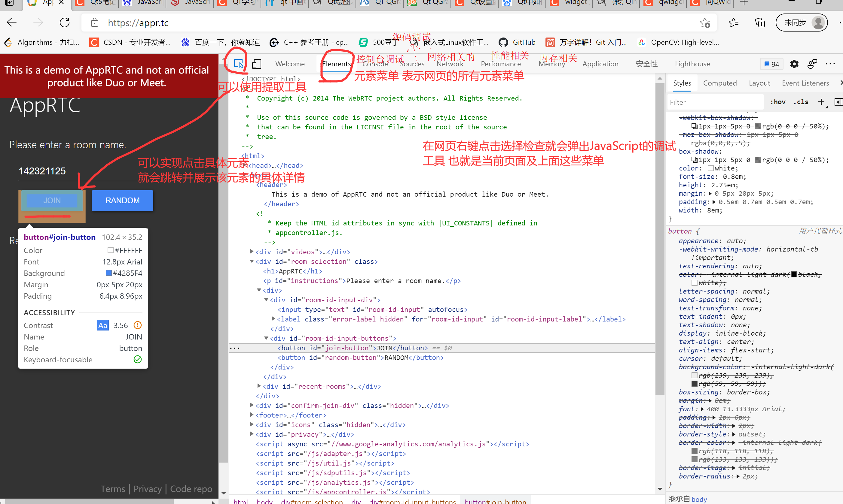The image size is (843, 504).
Task: Open DevTools settings gear icon
Action: pyautogui.click(x=794, y=64)
